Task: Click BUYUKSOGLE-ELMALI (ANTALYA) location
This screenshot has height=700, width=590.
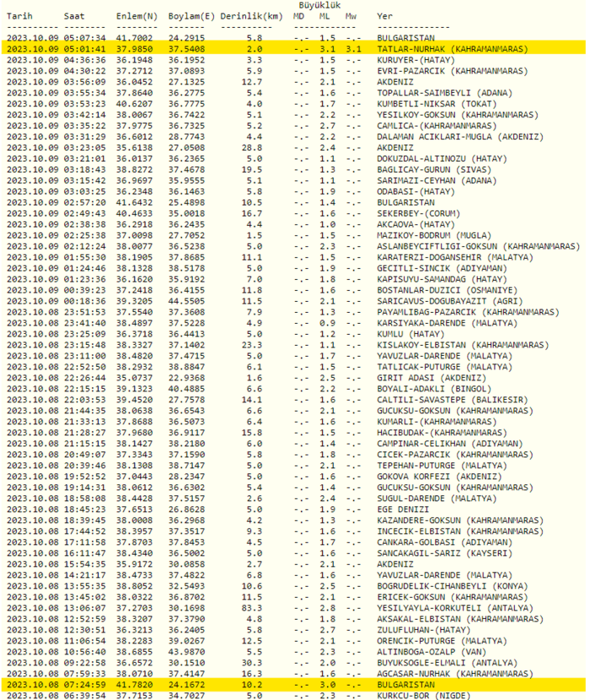Action: coord(448,663)
